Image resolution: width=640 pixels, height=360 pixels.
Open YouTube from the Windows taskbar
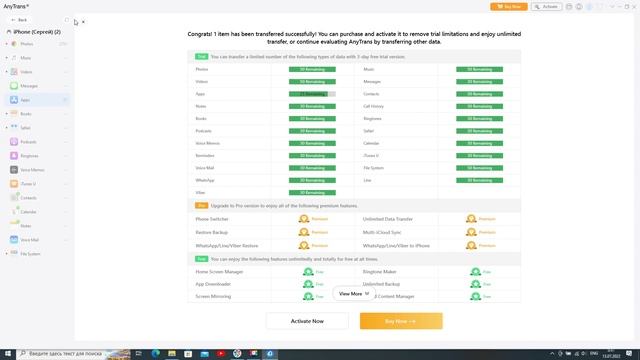[221, 353]
